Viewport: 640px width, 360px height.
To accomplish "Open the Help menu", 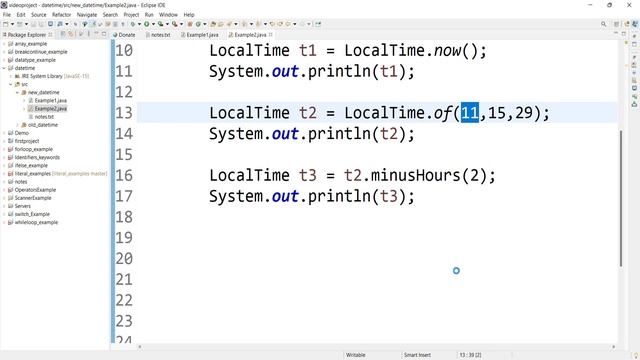I will (x=189, y=15).
